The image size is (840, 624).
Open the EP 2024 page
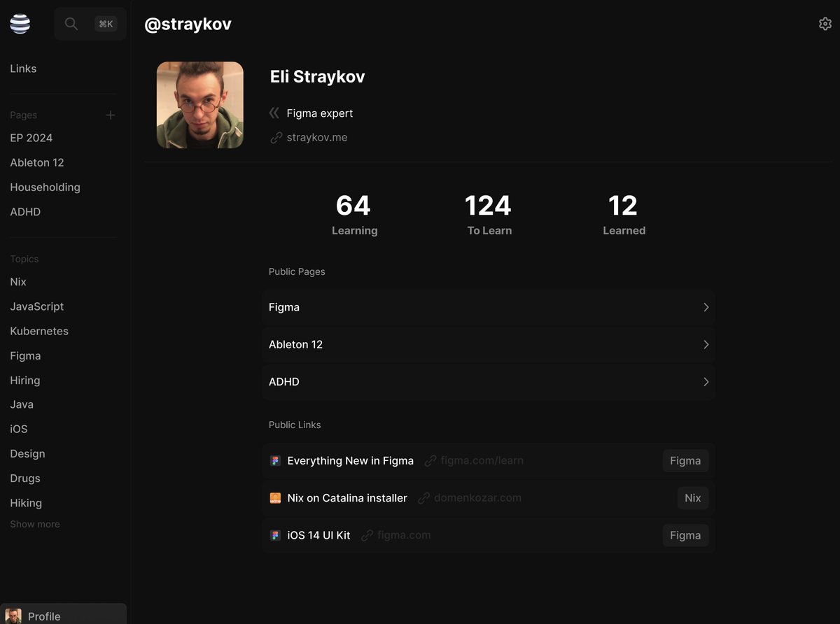(x=31, y=138)
